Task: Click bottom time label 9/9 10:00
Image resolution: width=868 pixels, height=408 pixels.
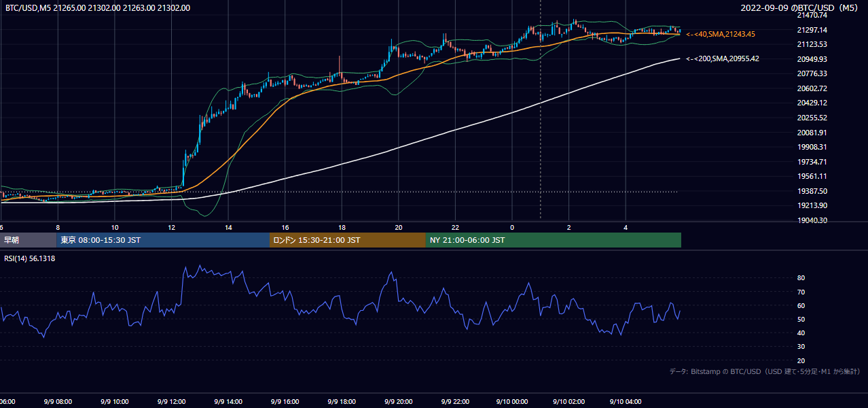Action: click(x=115, y=401)
